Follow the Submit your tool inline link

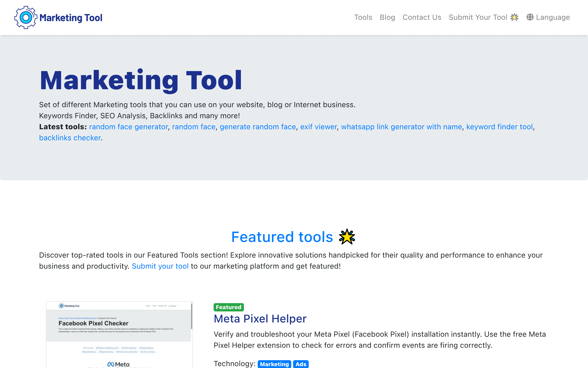[x=160, y=266]
